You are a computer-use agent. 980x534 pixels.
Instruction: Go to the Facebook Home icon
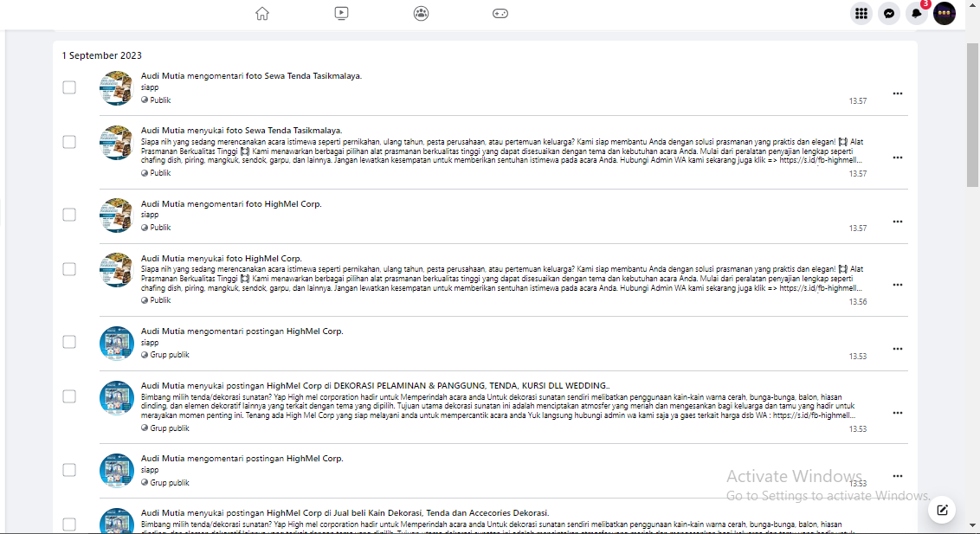[261, 13]
